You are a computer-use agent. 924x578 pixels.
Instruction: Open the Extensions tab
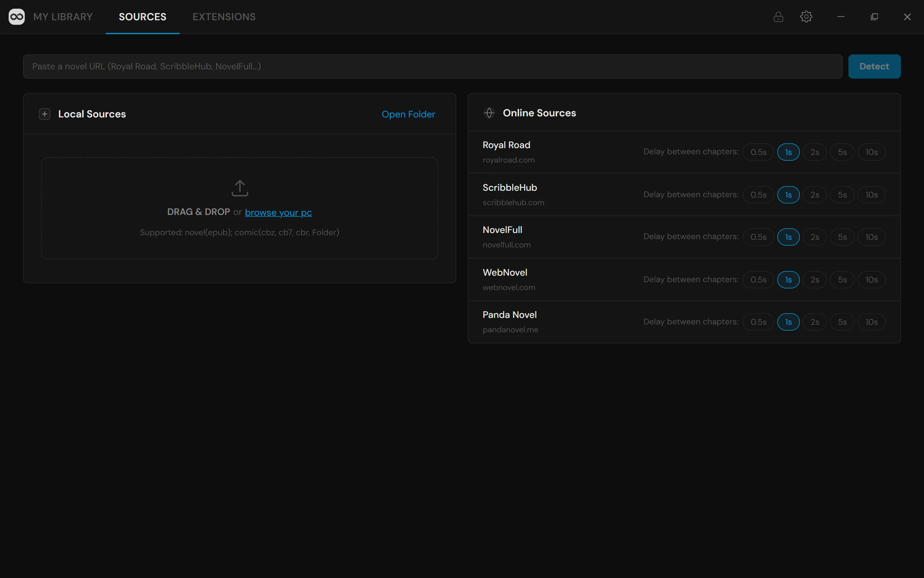(x=224, y=17)
